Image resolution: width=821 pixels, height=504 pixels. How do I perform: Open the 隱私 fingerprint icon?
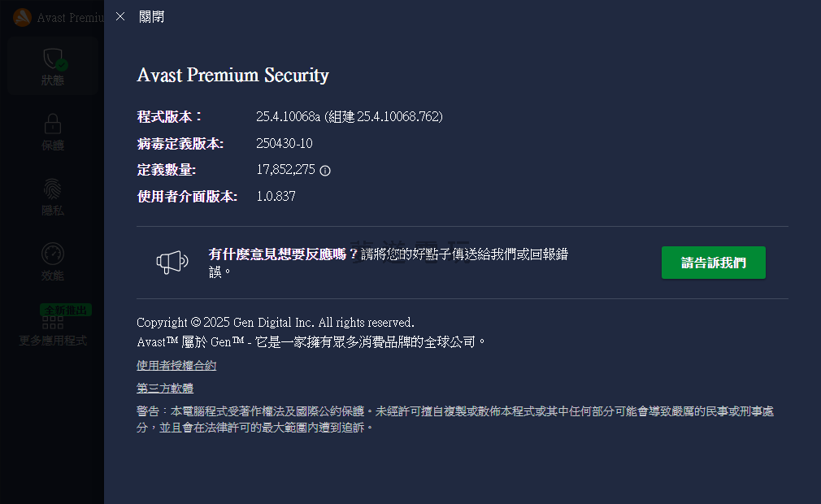pyautogui.click(x=53, y=189)
